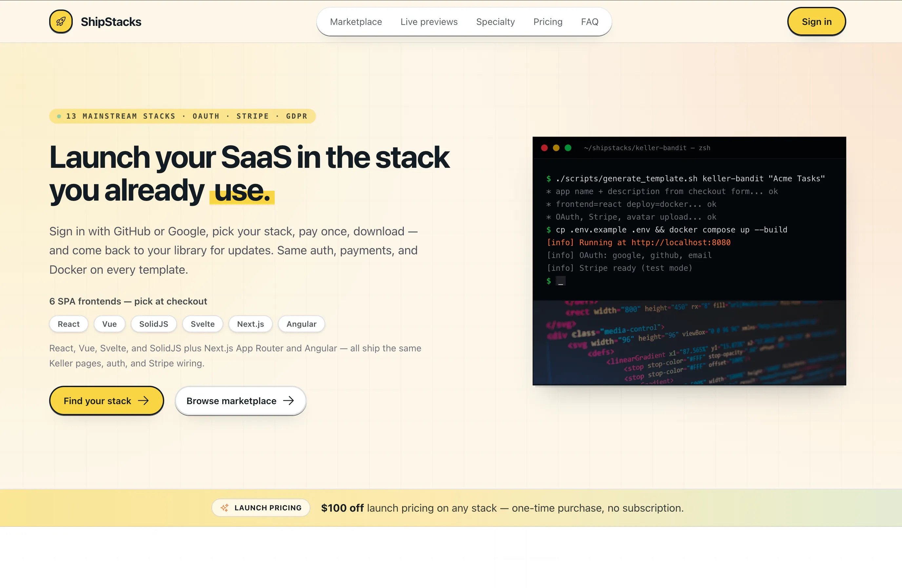Viewport: 902px width, 588px height.
Task: Choose the Next.js frontend chip
Action: click(x=250, y=324)
